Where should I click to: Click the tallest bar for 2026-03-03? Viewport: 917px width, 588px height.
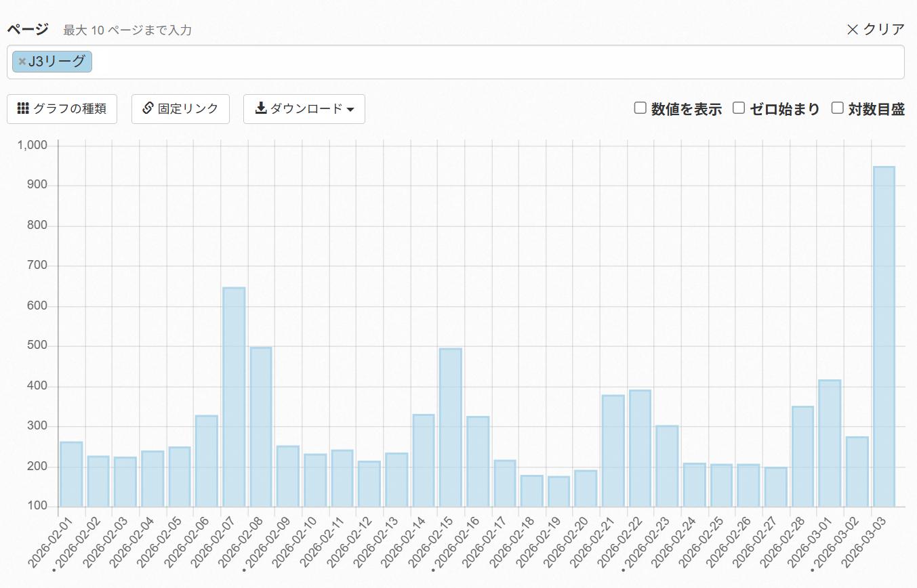pos(884,336)
